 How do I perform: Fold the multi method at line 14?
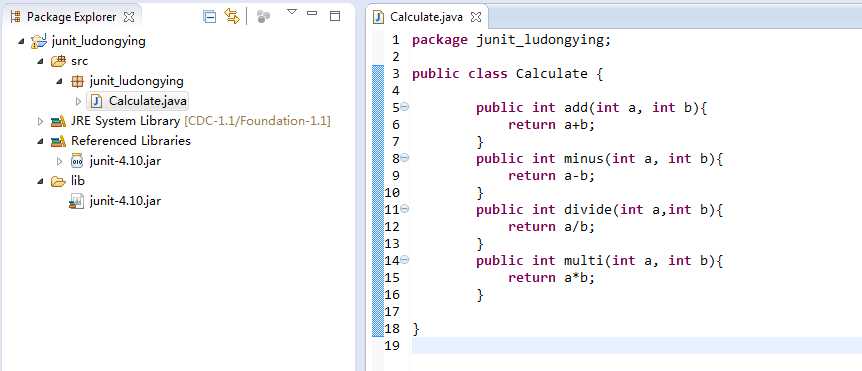[x=404, y=260]
